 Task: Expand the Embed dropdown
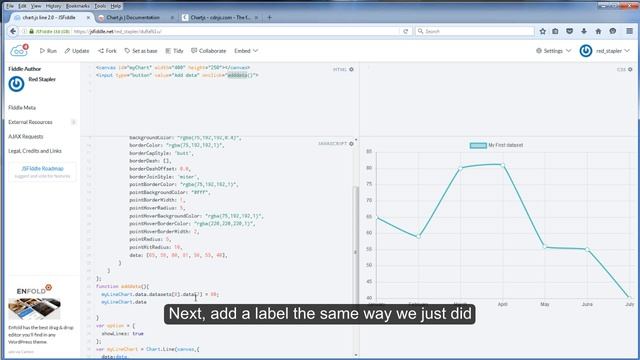tap(246, 51)
